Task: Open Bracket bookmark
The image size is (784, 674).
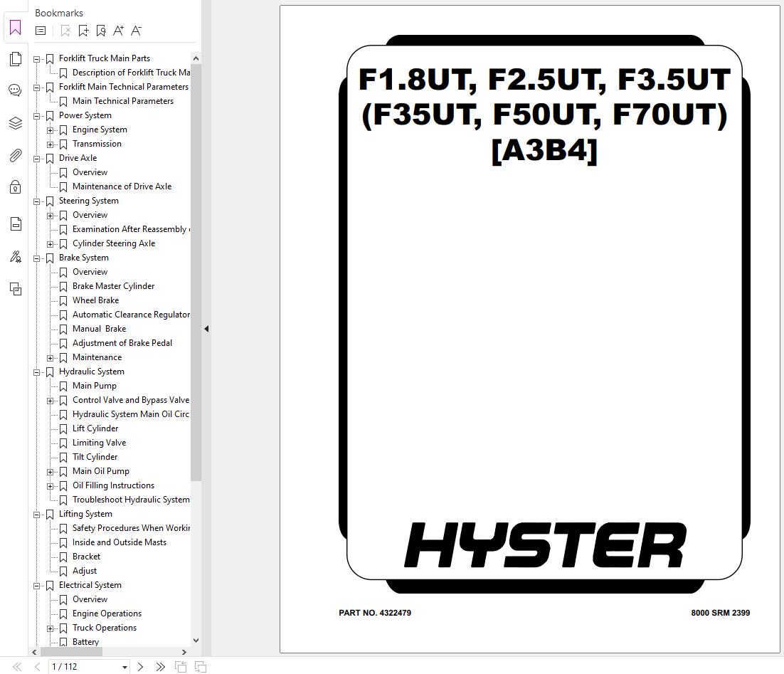Action: (x=86, y=557)
